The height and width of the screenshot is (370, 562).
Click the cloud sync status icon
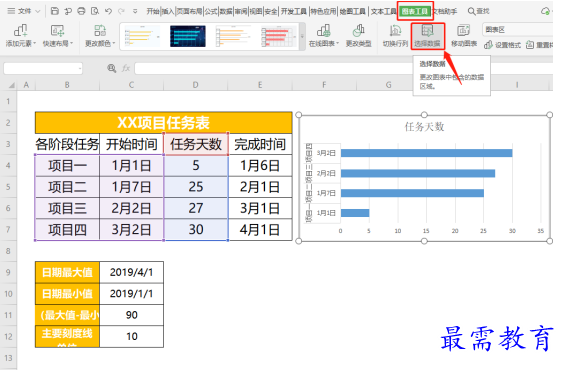[546, 11]
